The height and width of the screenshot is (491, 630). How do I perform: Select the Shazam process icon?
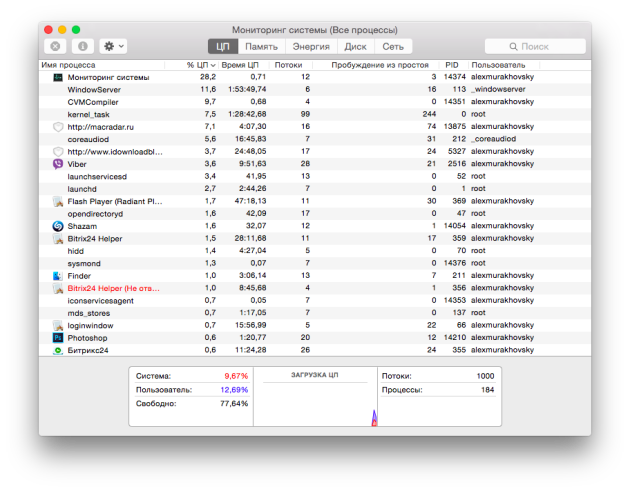[58, 226]
